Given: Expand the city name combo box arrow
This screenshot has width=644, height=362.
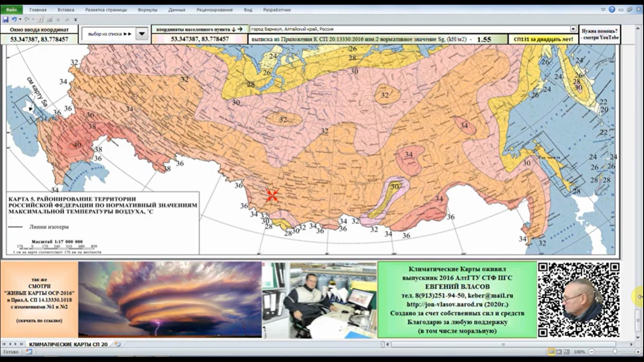Looking at the screenshot, I should point(573,29).
